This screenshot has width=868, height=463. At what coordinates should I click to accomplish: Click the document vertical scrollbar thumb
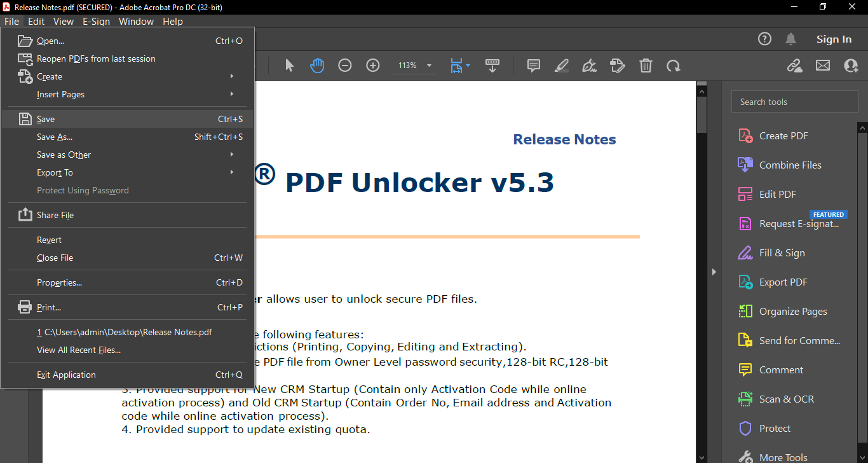point(702,114)
